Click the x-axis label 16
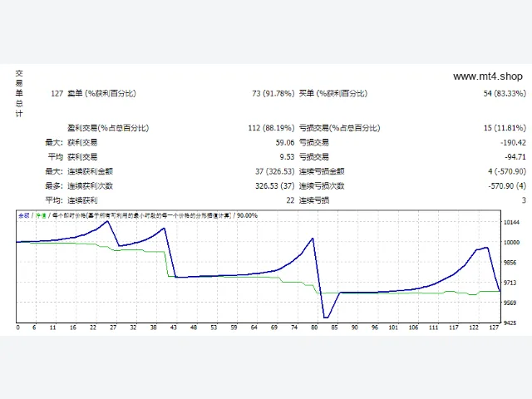Image resolution: width=532 pixels, height=399 pixels. pyautogui.click(x=73, y=328)
